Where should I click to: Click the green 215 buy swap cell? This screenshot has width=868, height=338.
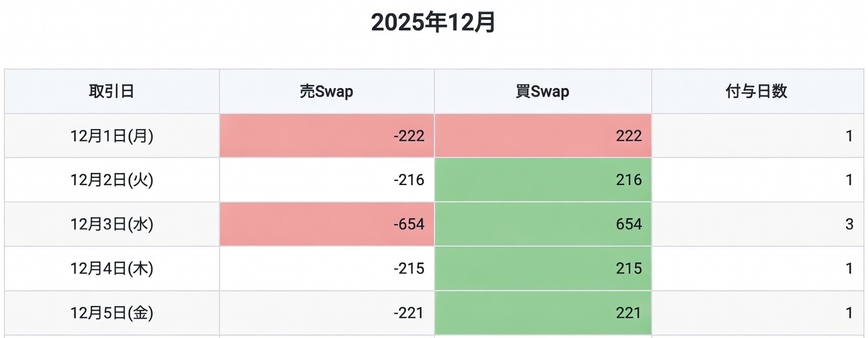542,268
